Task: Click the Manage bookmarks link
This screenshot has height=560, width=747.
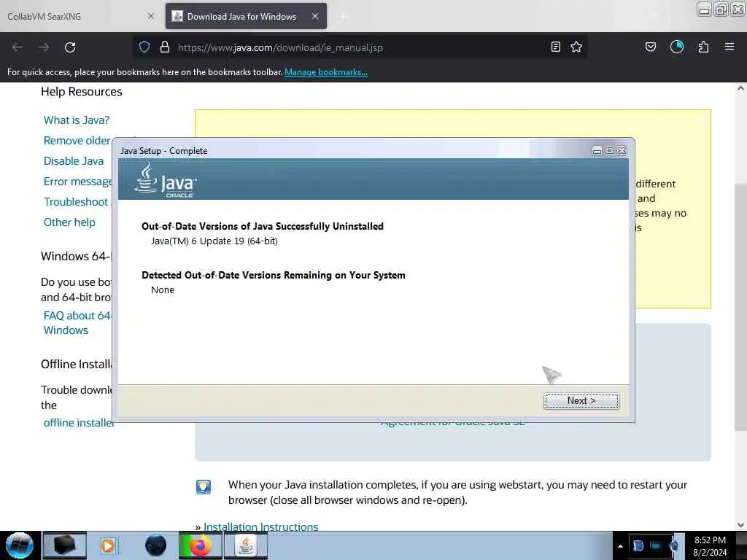Action: 326,72
